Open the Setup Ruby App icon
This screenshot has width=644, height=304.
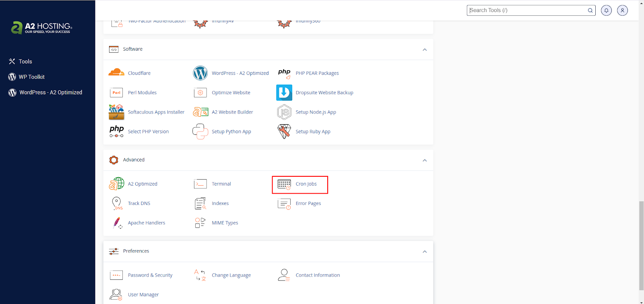click(x=284, y=131)
